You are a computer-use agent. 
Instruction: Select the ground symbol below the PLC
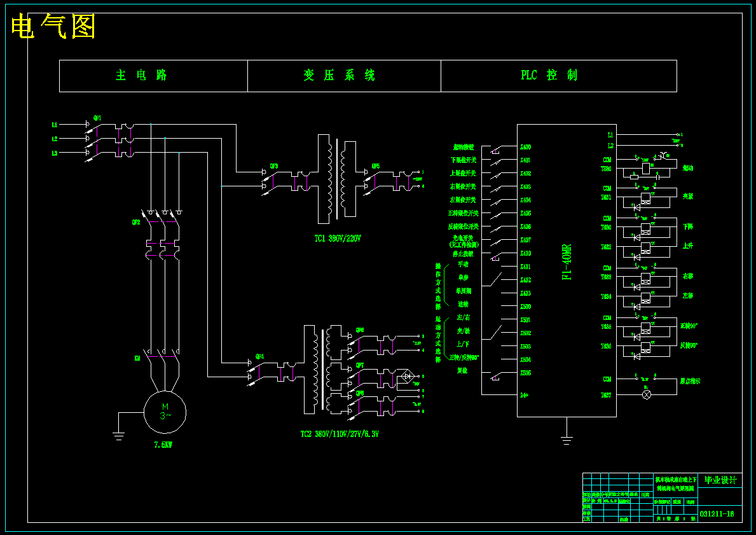click(x=567, y=439)
